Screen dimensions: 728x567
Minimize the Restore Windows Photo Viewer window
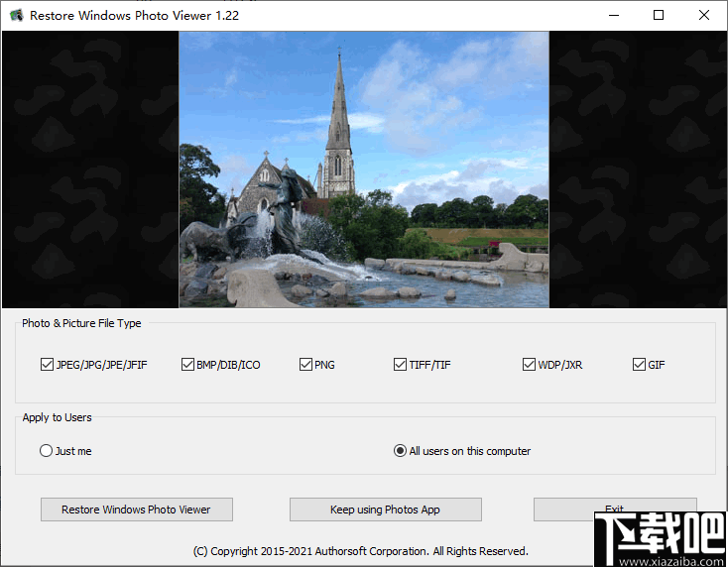pos(614,15)
